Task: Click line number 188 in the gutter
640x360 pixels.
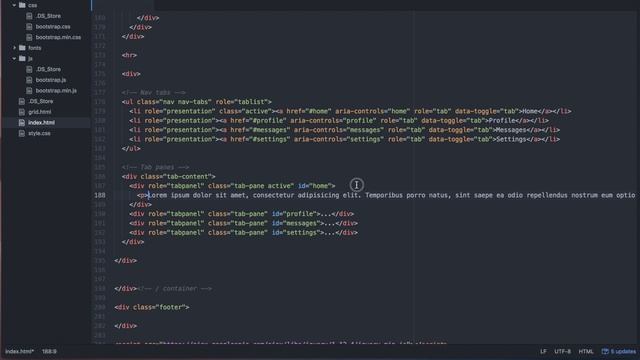Action: [100, 195]
